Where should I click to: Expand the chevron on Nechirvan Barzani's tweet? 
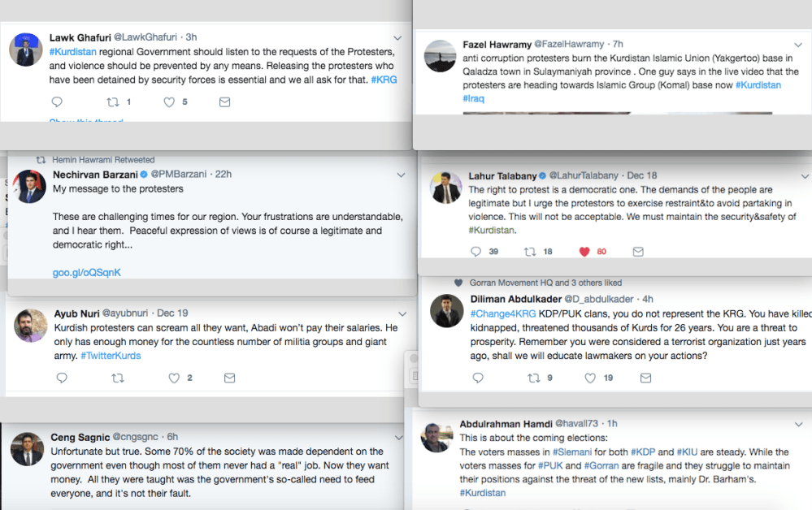pos(400,174)
